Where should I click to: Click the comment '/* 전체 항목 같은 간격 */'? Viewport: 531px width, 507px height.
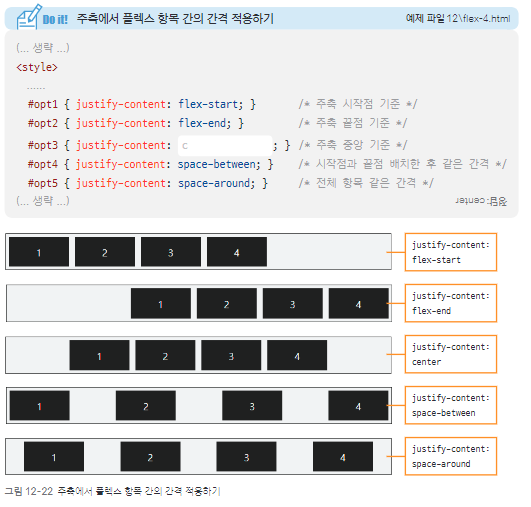pos(366,183)
